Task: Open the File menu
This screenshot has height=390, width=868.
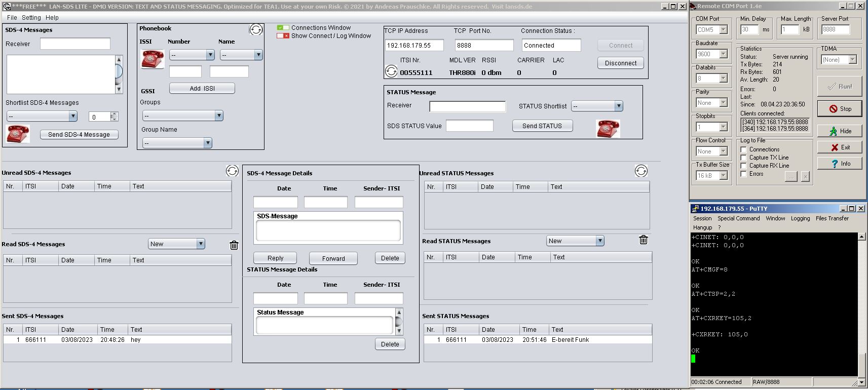Action: point(12,17)
